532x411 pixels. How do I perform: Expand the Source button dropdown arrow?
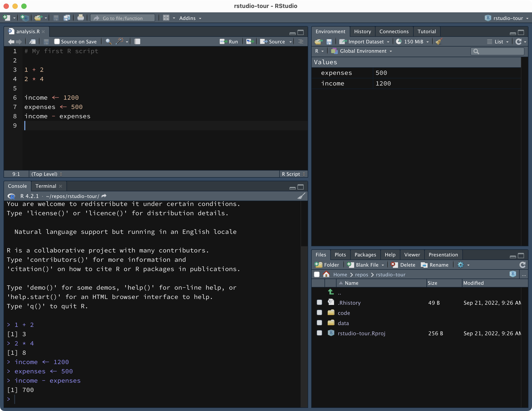[x=291, y=42]
